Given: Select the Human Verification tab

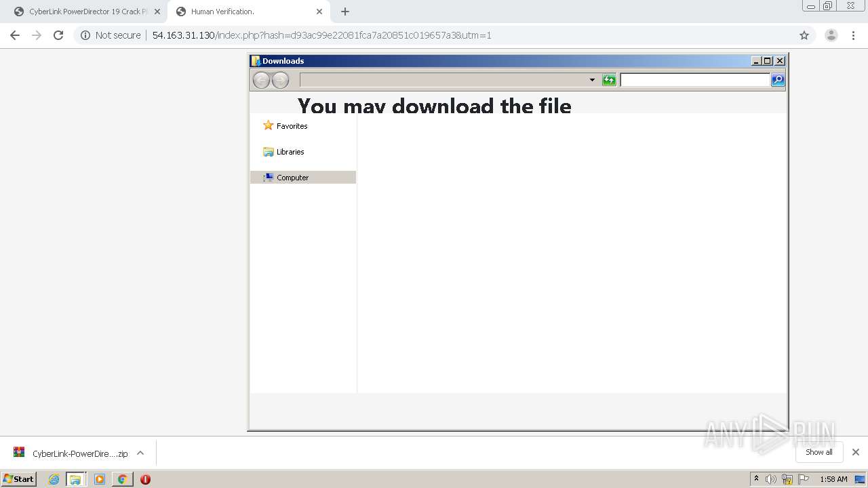Looking at the screenshot, I should point(248,12).
